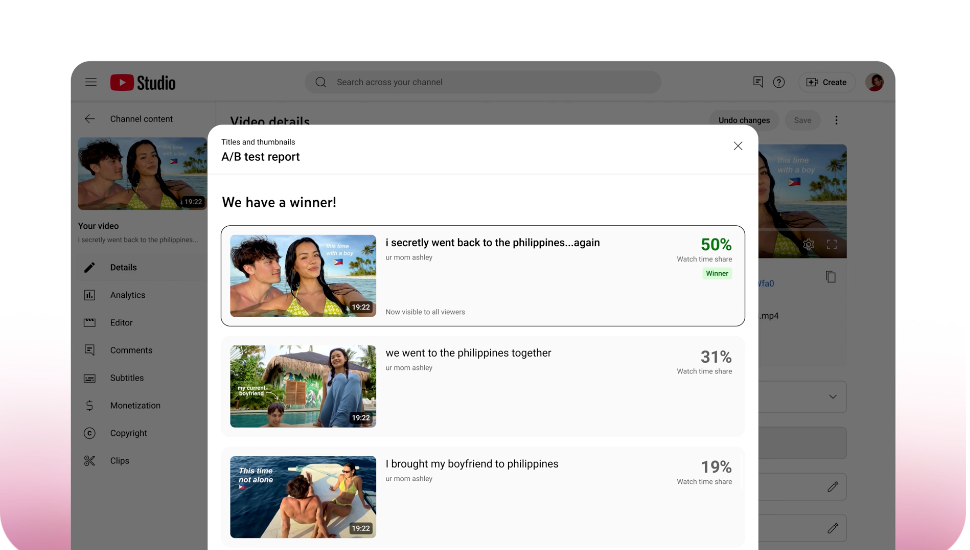Open the winning variant thumbnail
Viewport: 970px width, 550px height.
tap(303, 276)
